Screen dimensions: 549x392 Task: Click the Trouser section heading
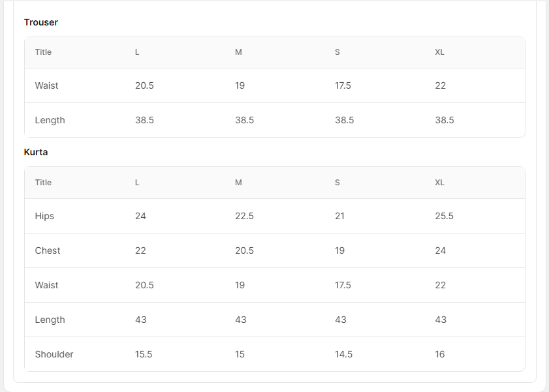click(x=41, y=22)
